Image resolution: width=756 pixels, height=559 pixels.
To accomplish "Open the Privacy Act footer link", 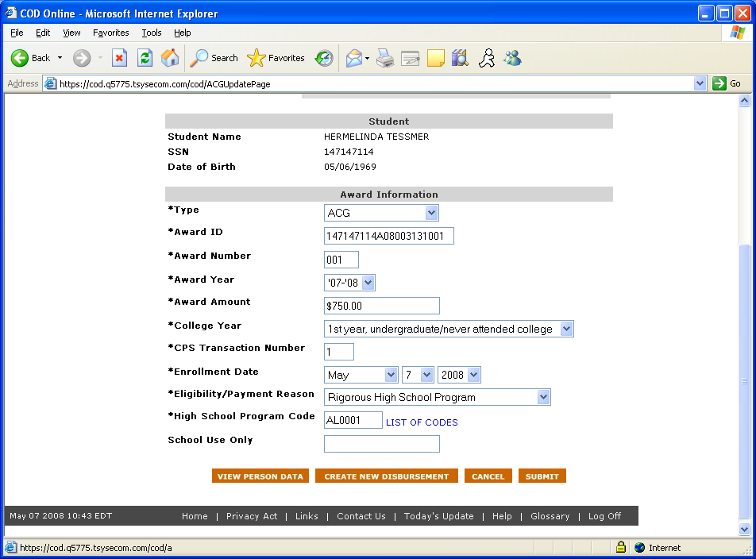I will [x=252, y=516].
